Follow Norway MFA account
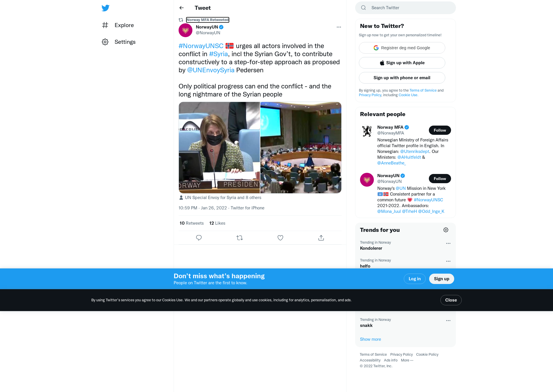 coord(440,130)
